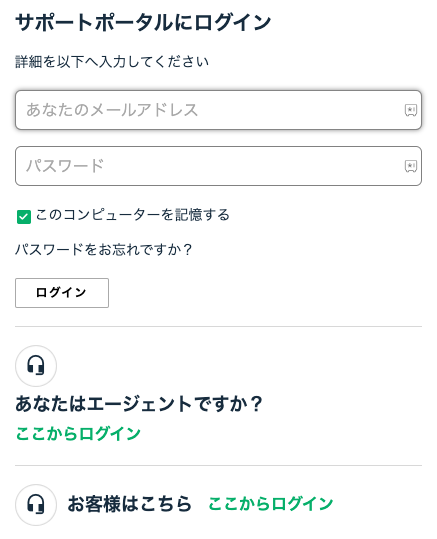Click the divider line above お客様はこちら section
Image resolution: width=437 pixels, height=539 pixels.
tap(218, 466)
